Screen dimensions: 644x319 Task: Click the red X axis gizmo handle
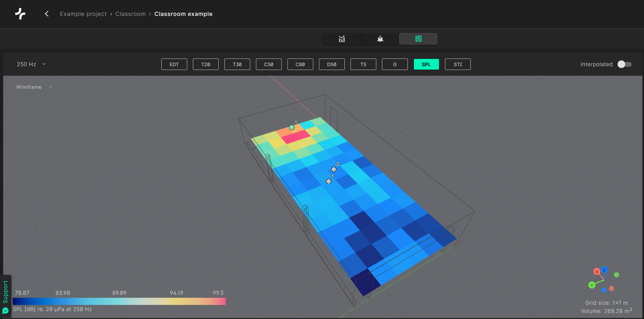point(597,272)
